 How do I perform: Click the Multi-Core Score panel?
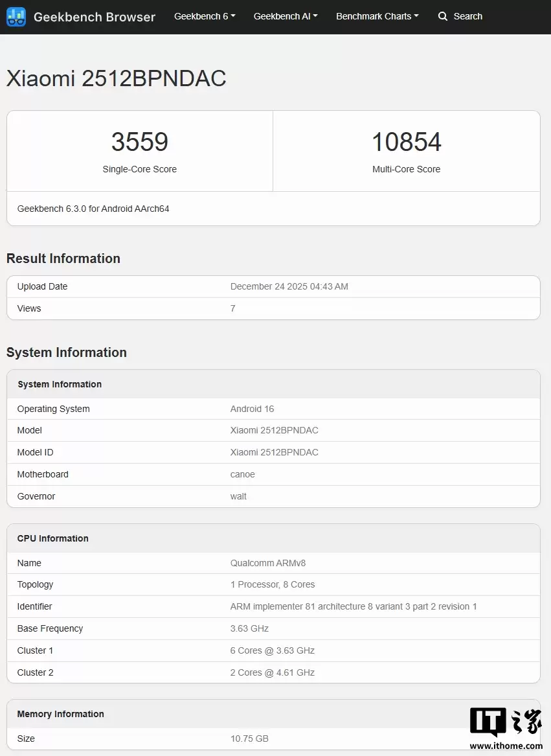coord(406,150)
